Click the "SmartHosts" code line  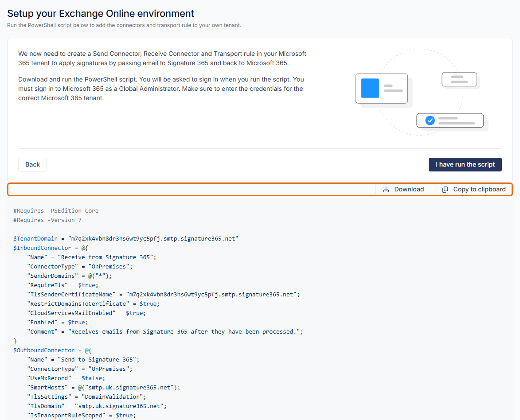[103, 387]
